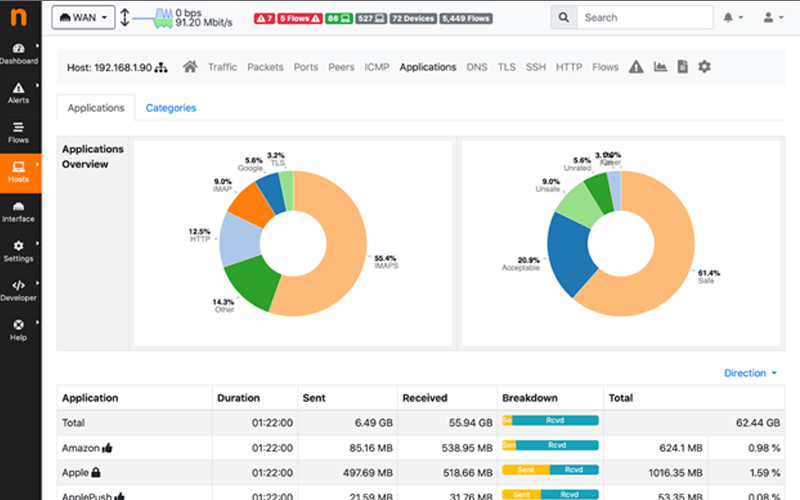
Task: Click the red 5 Flows alert badge
Action: (300, 18)
